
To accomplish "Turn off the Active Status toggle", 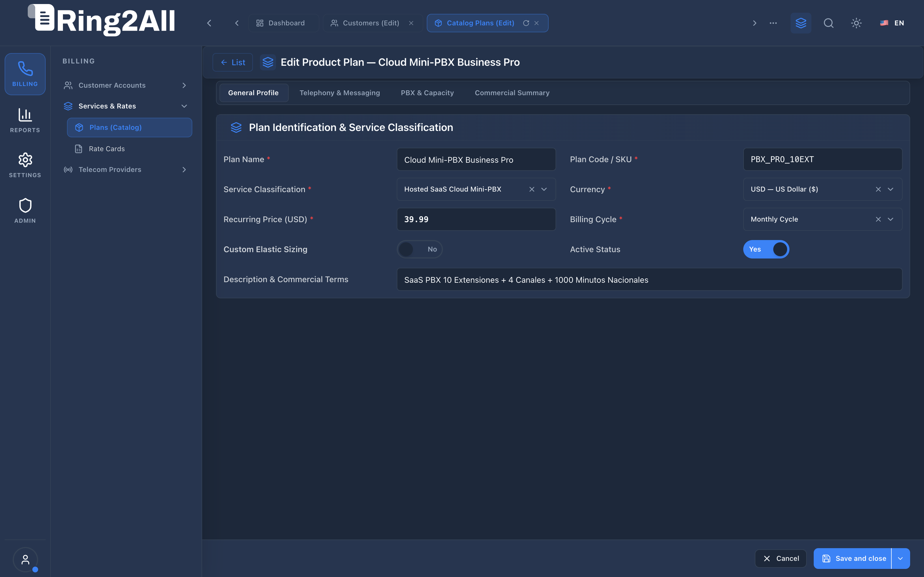I will [766, 249].
